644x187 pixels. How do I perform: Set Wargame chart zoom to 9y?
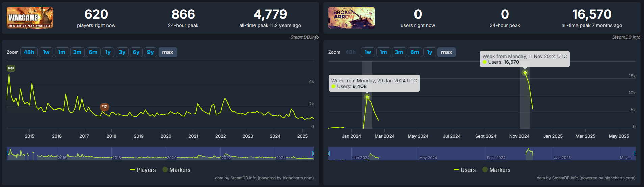click(x=151, y=52)
